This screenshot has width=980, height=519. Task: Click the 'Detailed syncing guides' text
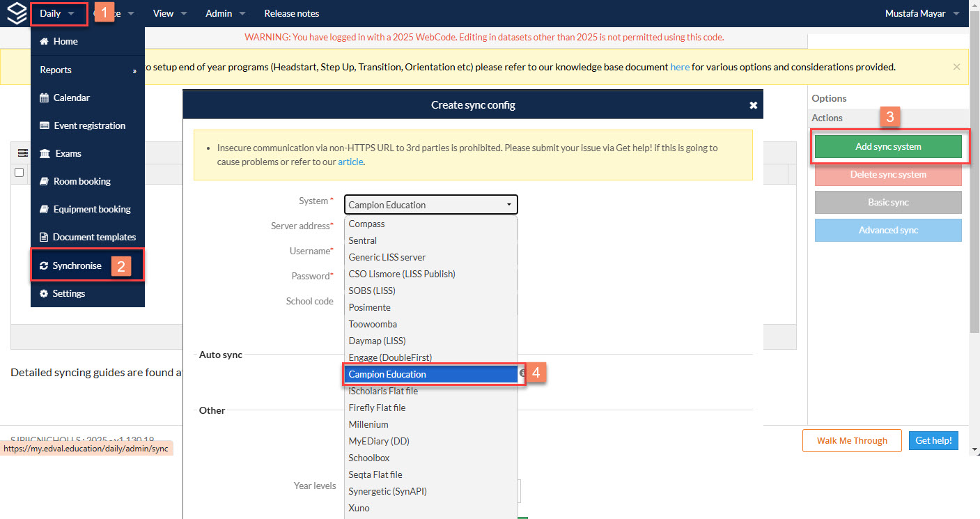(x=97, y=373)
